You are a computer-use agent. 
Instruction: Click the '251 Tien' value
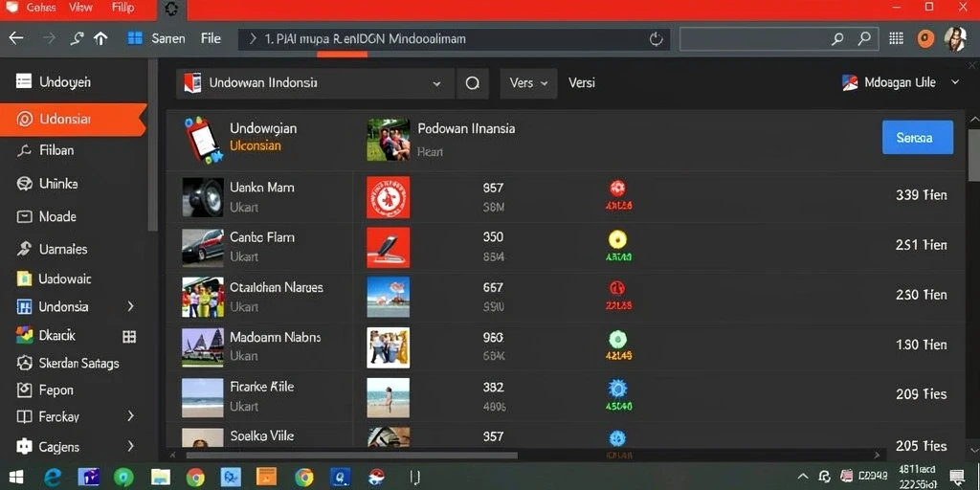(x=921, y=246)
